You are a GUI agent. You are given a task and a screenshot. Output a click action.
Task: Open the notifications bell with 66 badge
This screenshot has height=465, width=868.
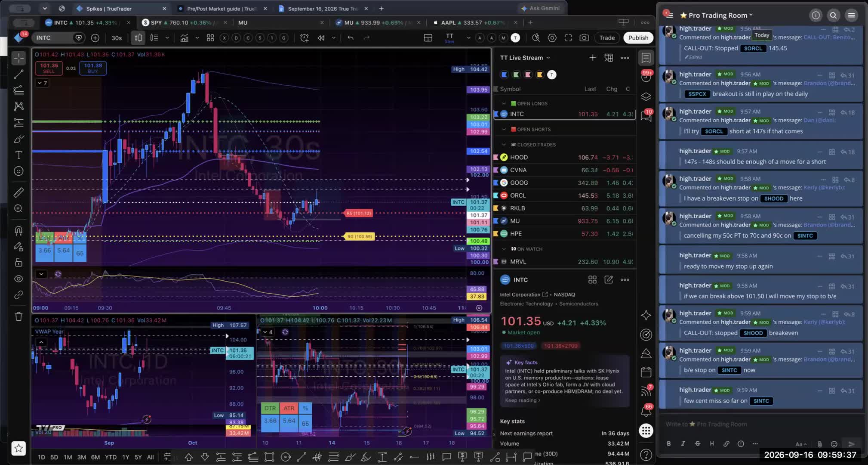point(646,411)
